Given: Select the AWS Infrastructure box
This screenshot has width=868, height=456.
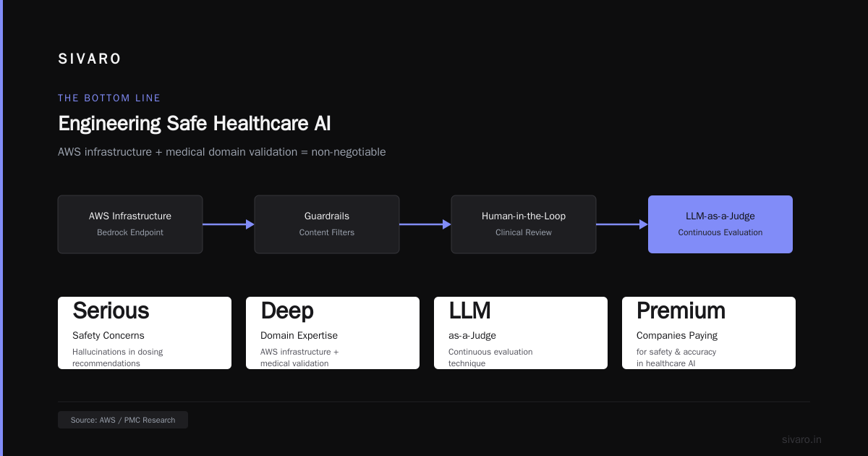Looking at the screenshot, I should [130, 224].
